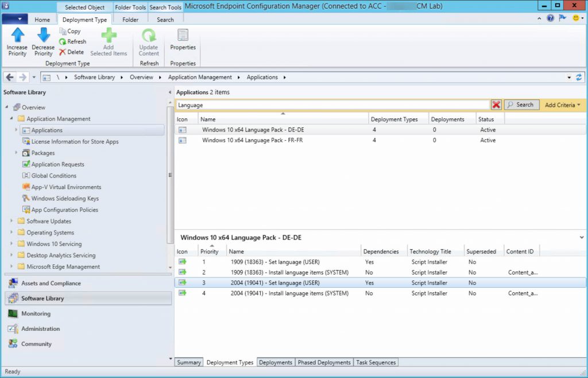Expand the Windows 10 Servicing folder
The width and height of the screenshot is (588, 378).
(11, 244)
